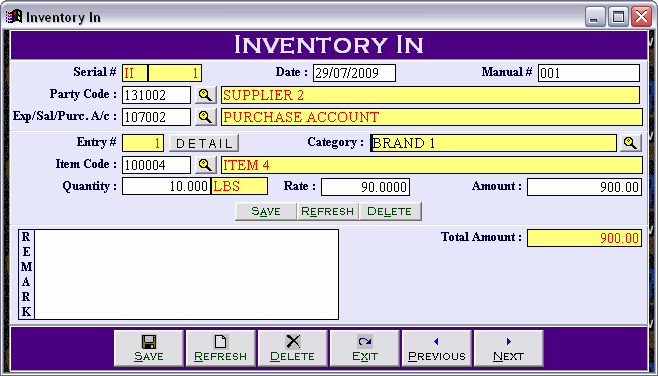
Task: Click the Rate field showing 90.0000
Action: [365, 187]
